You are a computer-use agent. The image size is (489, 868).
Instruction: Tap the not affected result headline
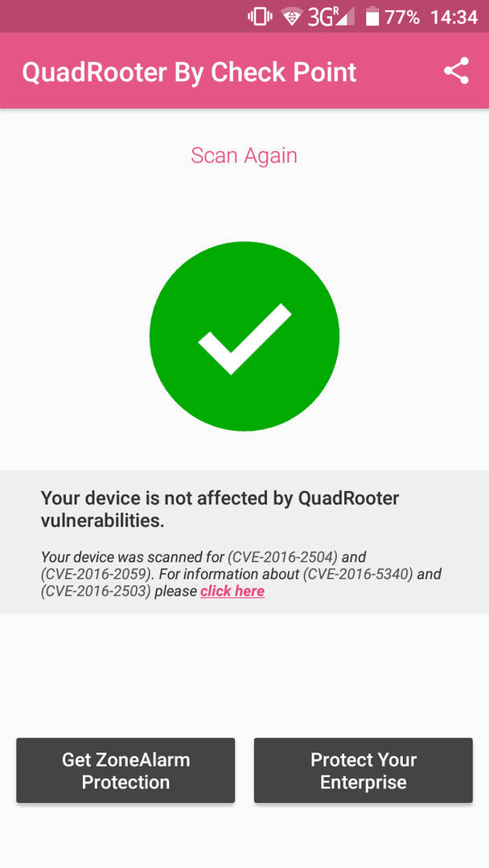click(x=220, y=510)
